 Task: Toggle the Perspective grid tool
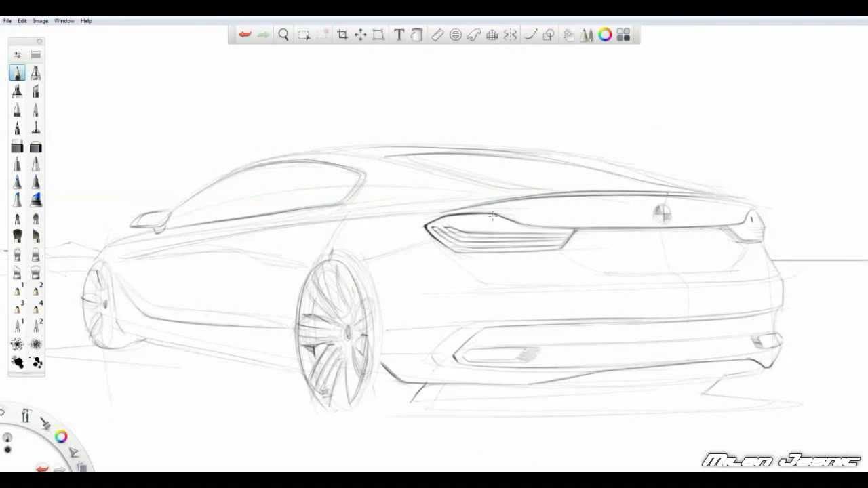492,35
